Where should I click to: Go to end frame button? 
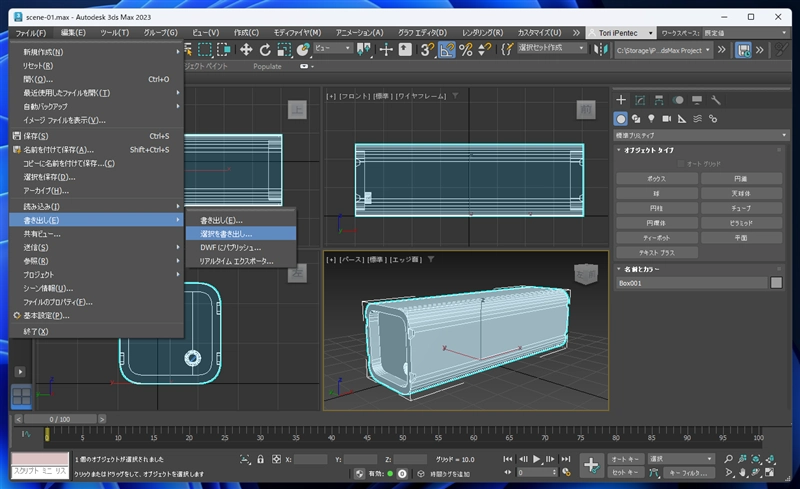pyautogui.click(x=565, y=459)
